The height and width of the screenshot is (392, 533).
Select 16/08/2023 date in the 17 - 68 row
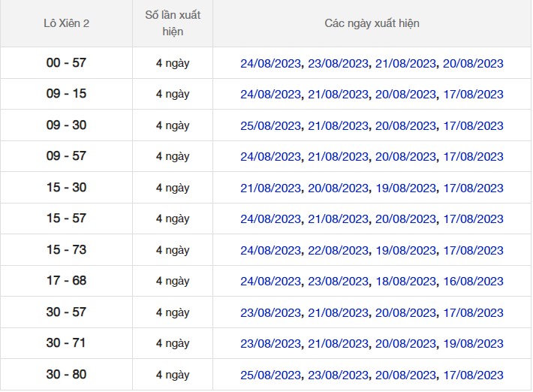pyautogui.click(x=473, y=282)
